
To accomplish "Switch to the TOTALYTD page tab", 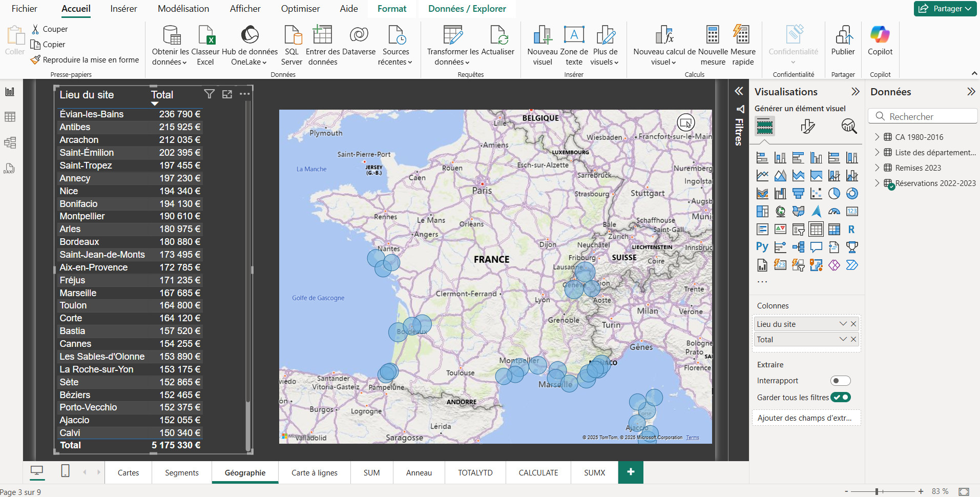I will 475,472.
